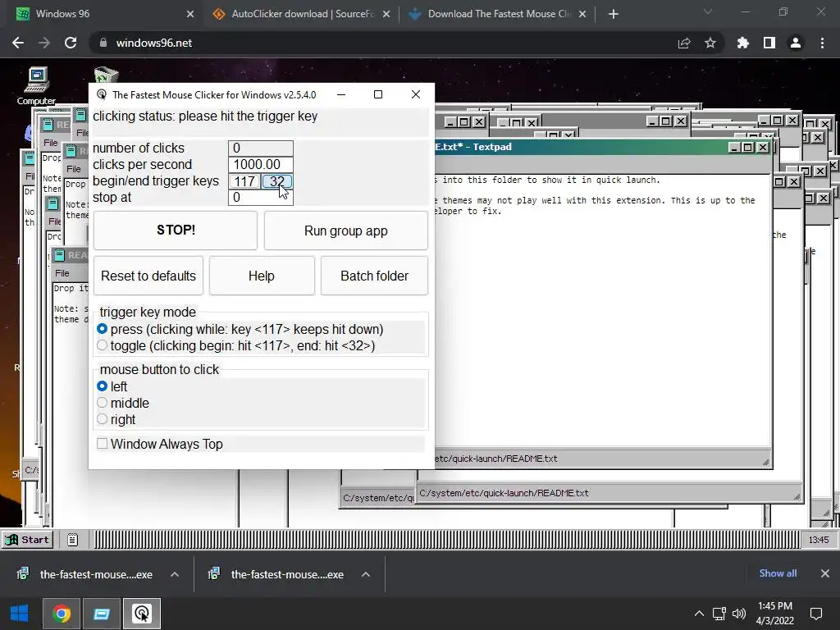The height and width of the screenshot is (630, 840).
Task: Open Chrome tab search chevron
Action: [x=708, y=11]
